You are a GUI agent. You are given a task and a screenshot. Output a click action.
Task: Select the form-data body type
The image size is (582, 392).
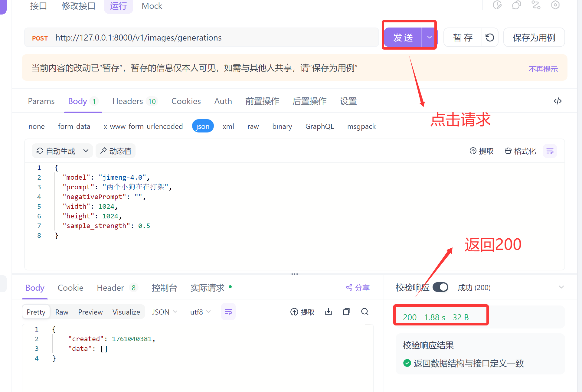tap(74, 126)
